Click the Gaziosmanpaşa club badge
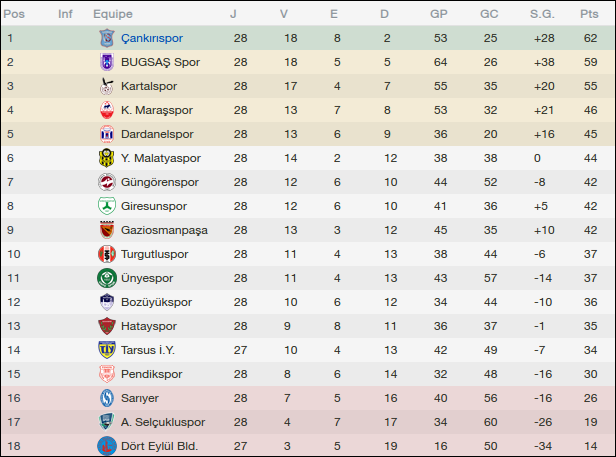 (106, 230)
